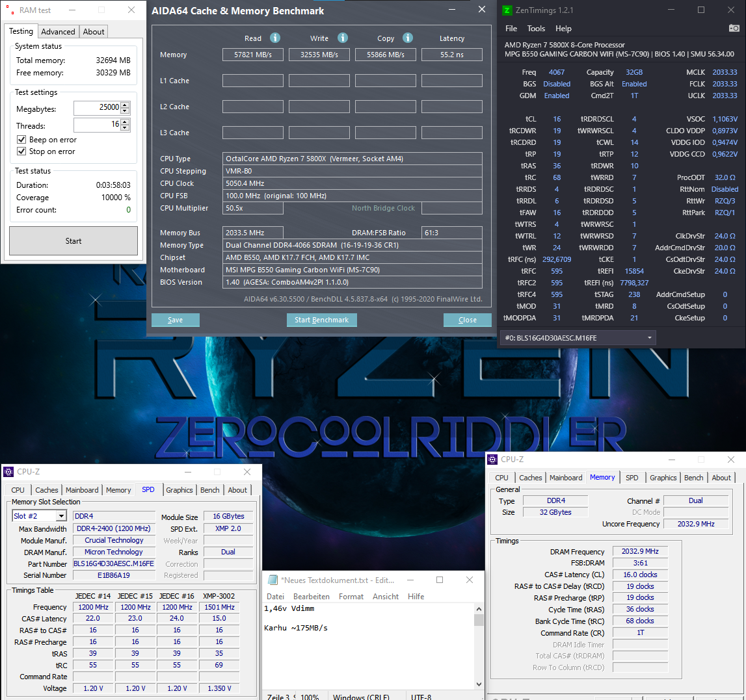Open the Tools menu in ZenTimings

coord(536,28)
